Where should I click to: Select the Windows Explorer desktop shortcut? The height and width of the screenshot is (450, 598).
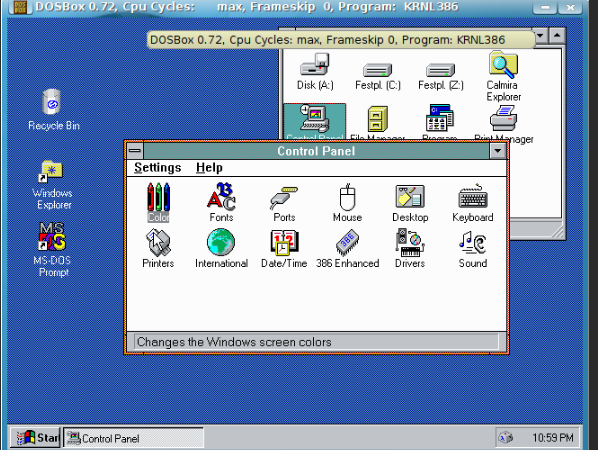point(53,185)
